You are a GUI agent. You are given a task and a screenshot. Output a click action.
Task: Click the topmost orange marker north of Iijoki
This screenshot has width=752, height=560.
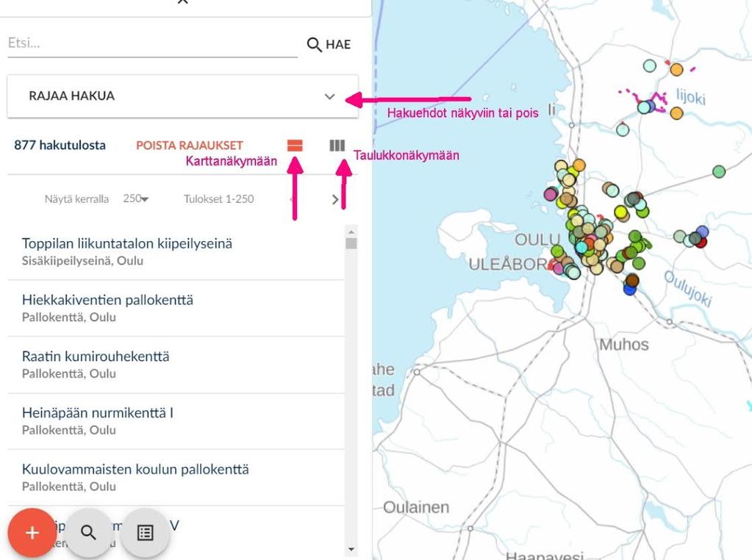pyautogui.click(x=676, y=70)
